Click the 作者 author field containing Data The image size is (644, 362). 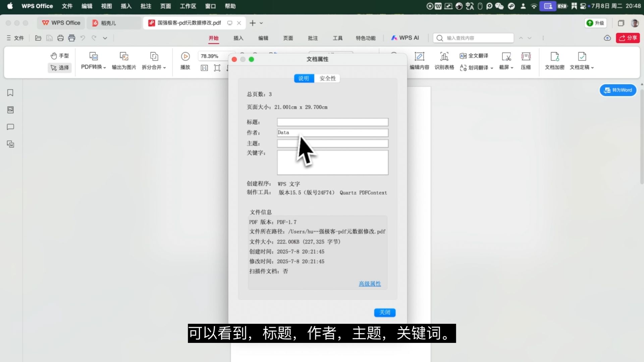click(332, 133)
